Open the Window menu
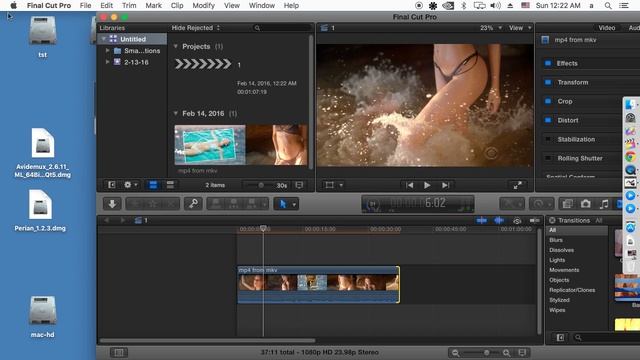This screenshot has height=360, width=640. [x=262, y=5]
